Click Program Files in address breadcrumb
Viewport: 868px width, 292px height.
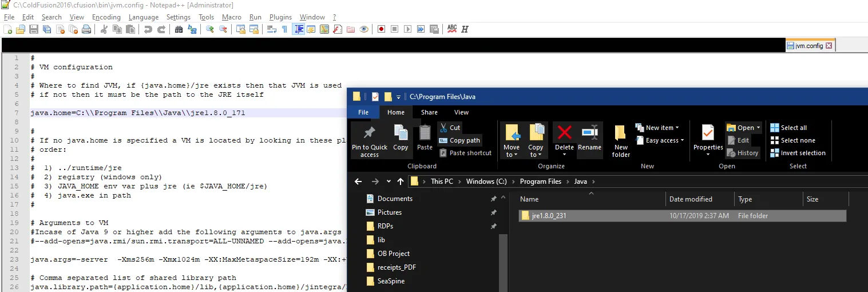click(541, 181)
